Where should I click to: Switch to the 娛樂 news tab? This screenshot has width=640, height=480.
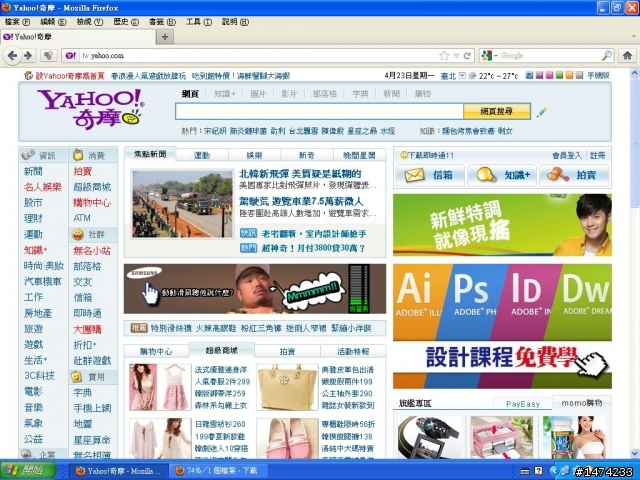(254, 156)
